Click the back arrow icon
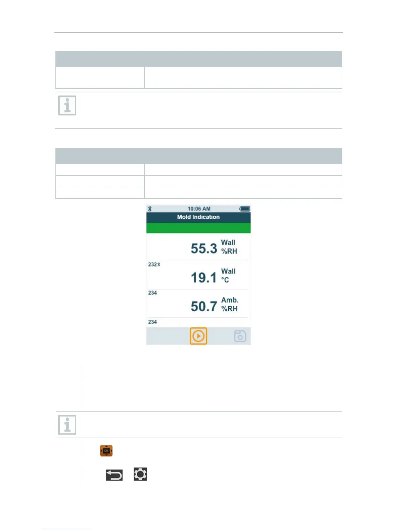 (114, 475)
